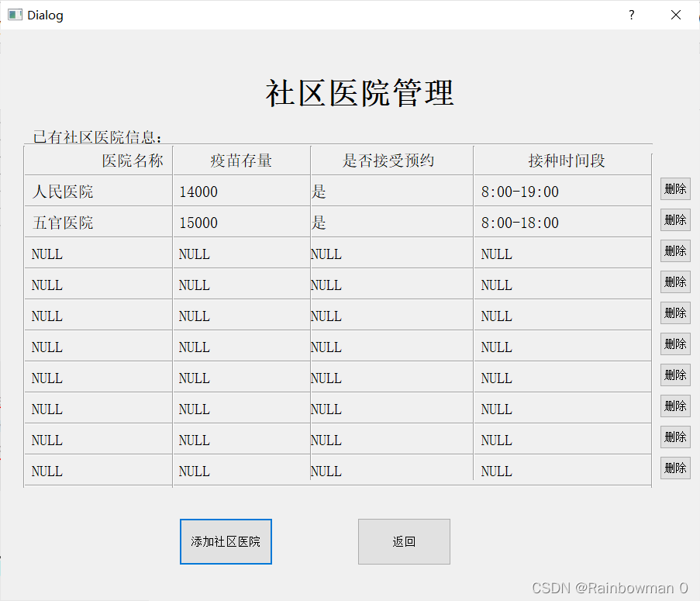Select the 8:00-19:00 time slot cell
The width and height of the screenshot is (700, 601).
click(x=562, y=192)
